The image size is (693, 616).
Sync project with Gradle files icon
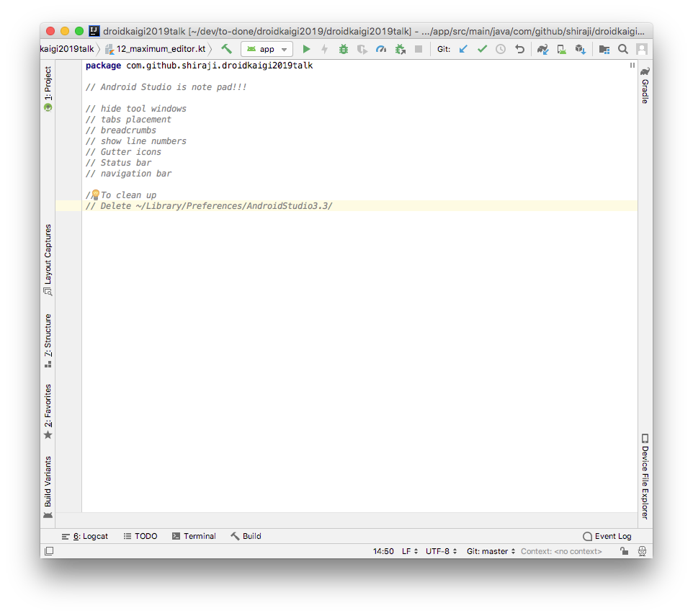pos(542,49)
